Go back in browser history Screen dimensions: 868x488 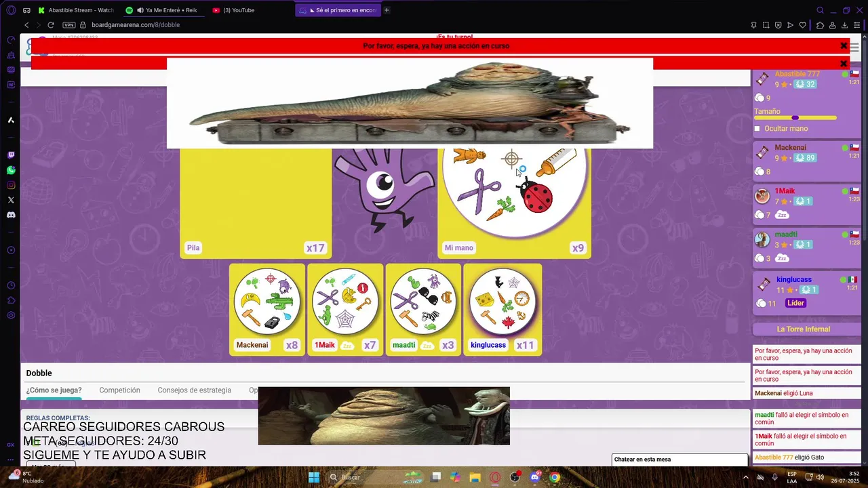pyautogui.click(x=26, y=25)
